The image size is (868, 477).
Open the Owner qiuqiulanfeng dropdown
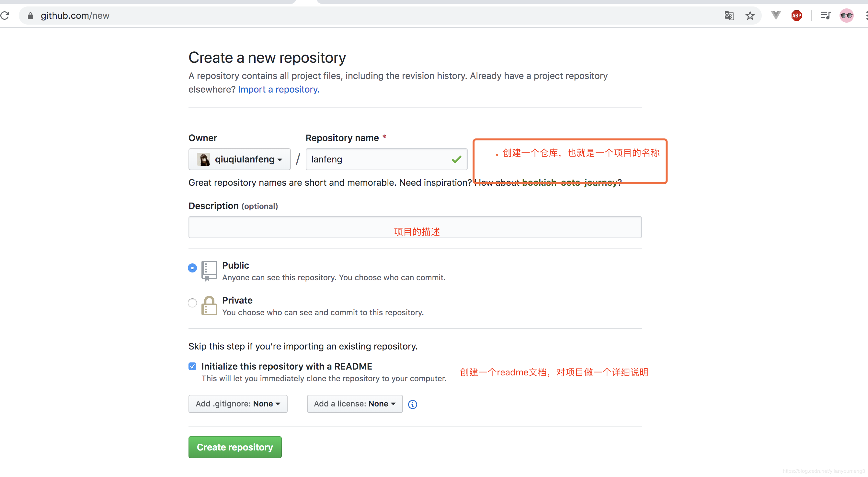(239, 159)
